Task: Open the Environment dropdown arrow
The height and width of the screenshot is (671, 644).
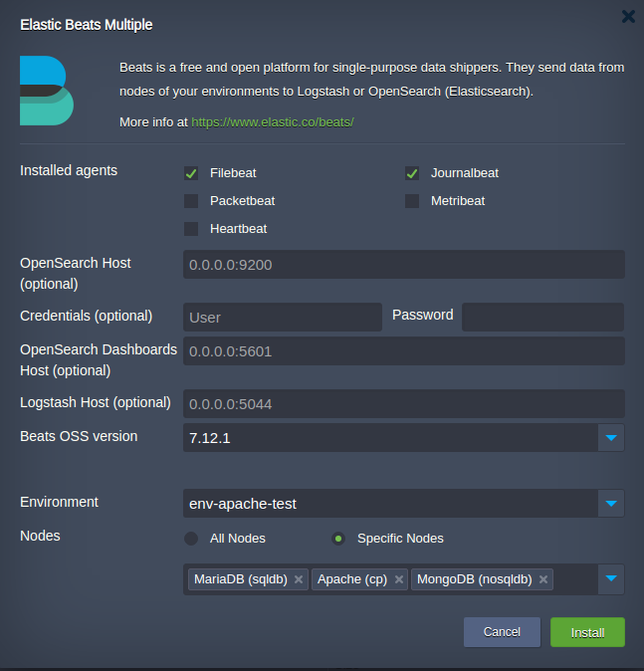Action: point(611,504)
